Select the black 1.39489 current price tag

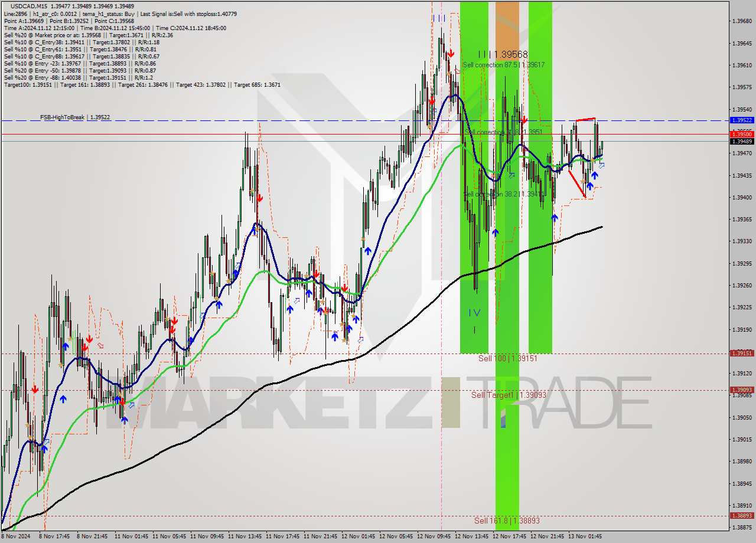coord(742,141)
